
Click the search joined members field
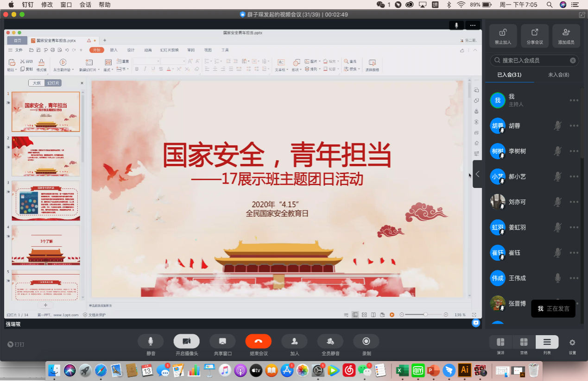533,60
